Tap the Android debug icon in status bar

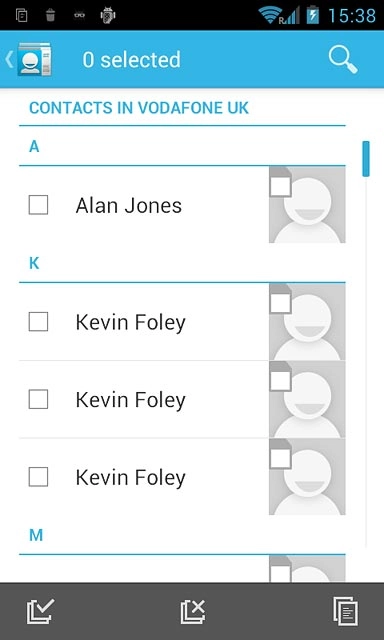click(x=108, y=15)
